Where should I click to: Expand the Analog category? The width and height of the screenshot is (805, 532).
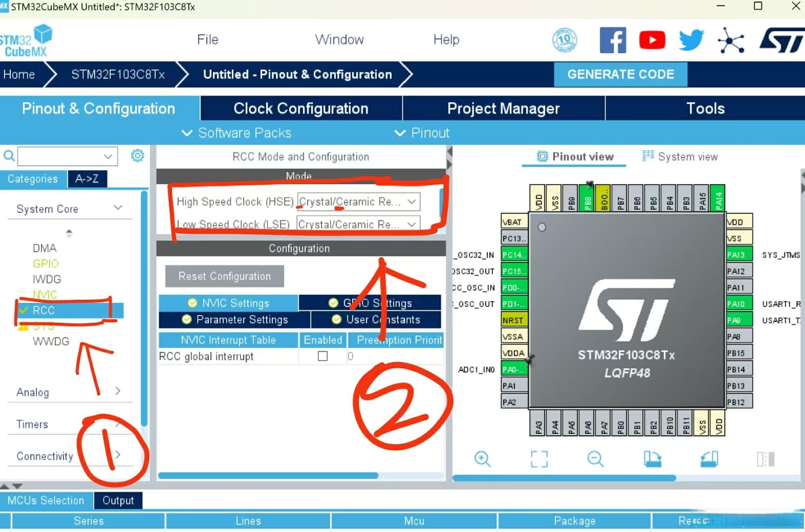[x=118, y=391]
